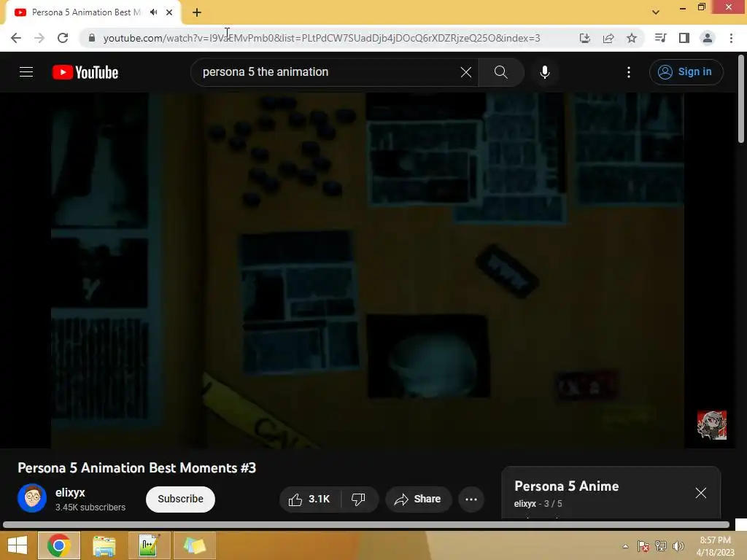Open Chrome side panel
This screenshot has height=560, width=747.
[x=684, y=38]
